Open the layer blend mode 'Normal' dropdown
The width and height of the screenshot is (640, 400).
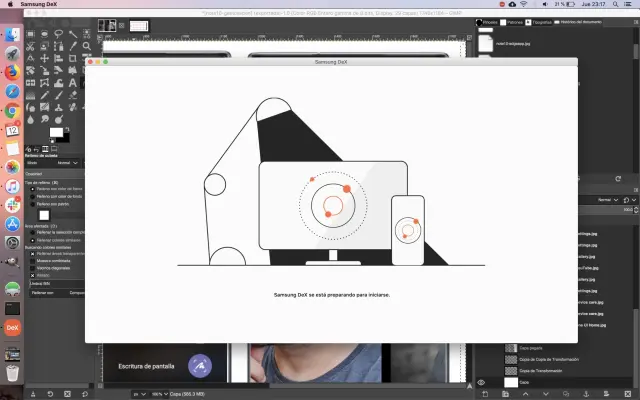pyautogui.click(x=605, y=200)
